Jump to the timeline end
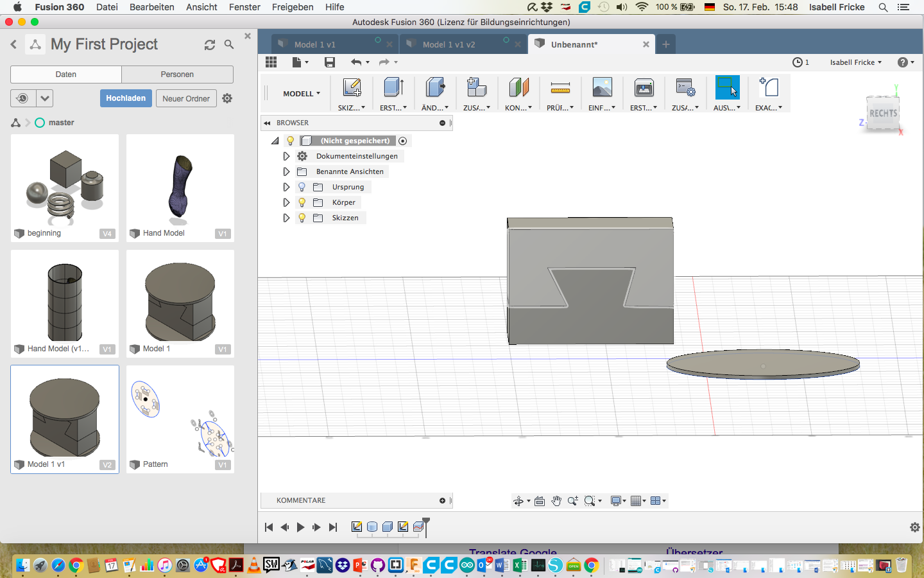This screenshot has height=578, width=924. [x=332, y=527]
